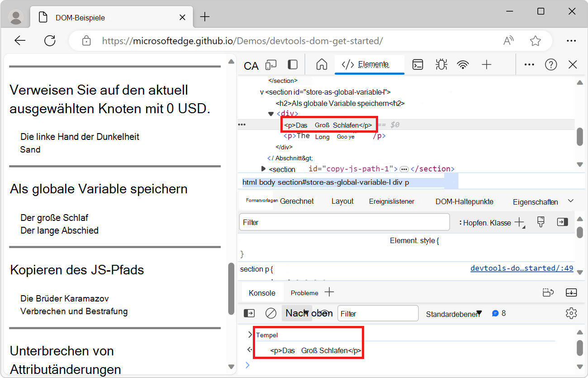Select the Console tool icon in DevTools toolbar
This screenshot has height=378, width=588.
pyautogui.click(x=417, y=65)
